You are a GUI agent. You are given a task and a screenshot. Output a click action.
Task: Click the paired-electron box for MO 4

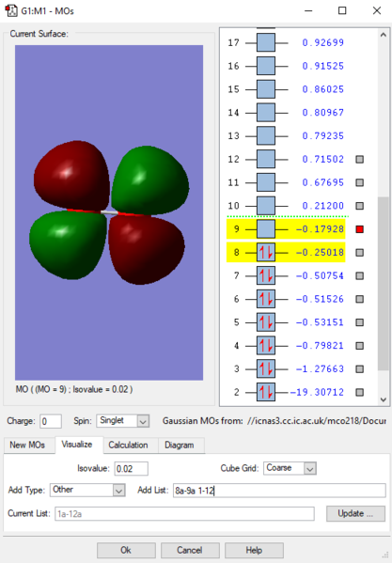[x=266, y=345]
